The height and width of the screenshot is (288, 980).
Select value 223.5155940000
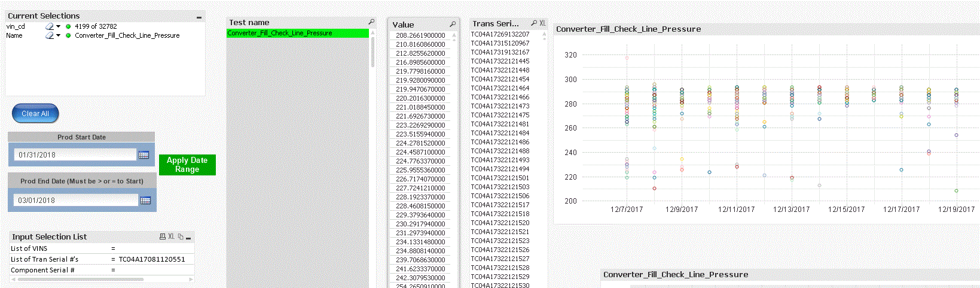coord(420,134)
